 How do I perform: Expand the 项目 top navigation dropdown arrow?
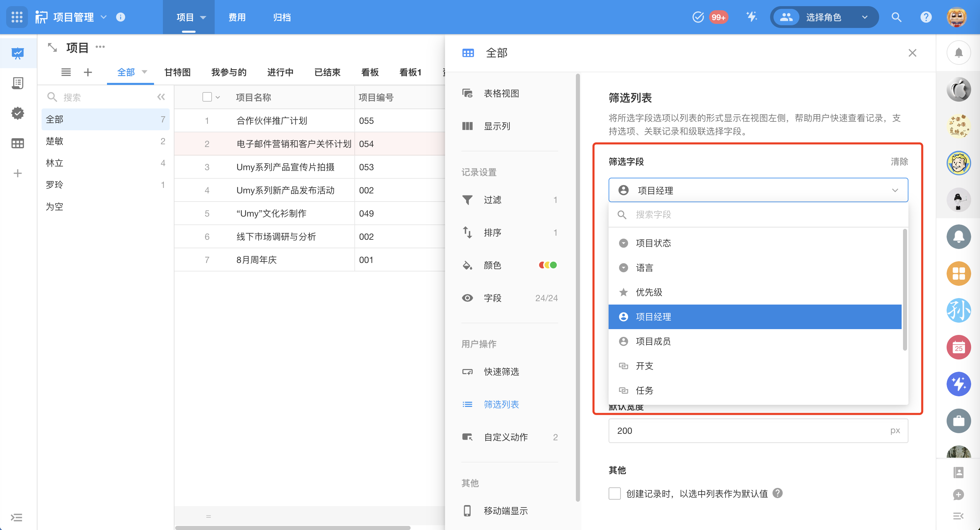(x=203, y=17)
